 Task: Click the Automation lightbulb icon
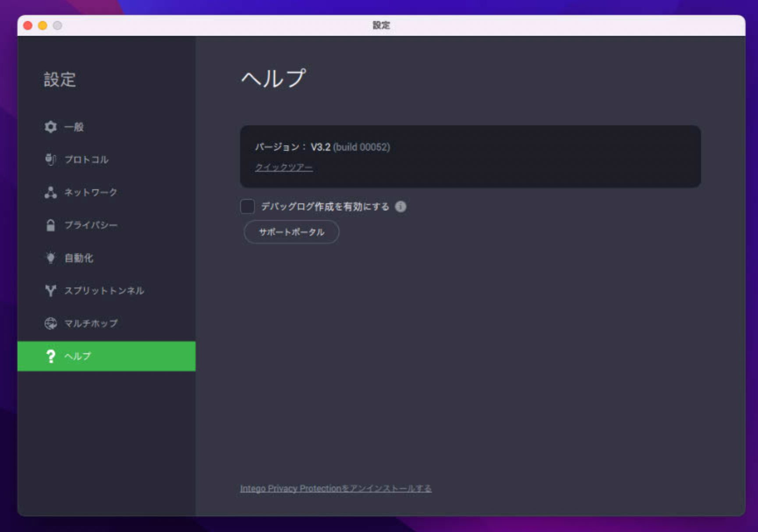pos(51,258)
